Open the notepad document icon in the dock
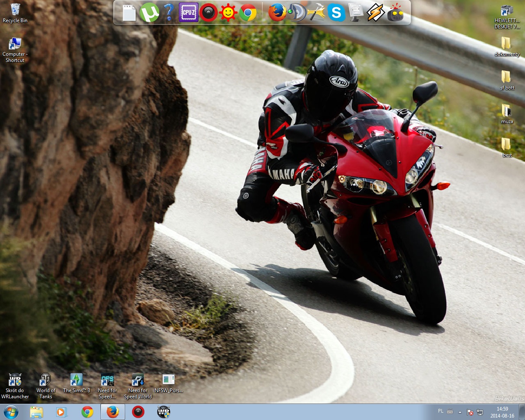525x420 pixels. click(129, 13)
